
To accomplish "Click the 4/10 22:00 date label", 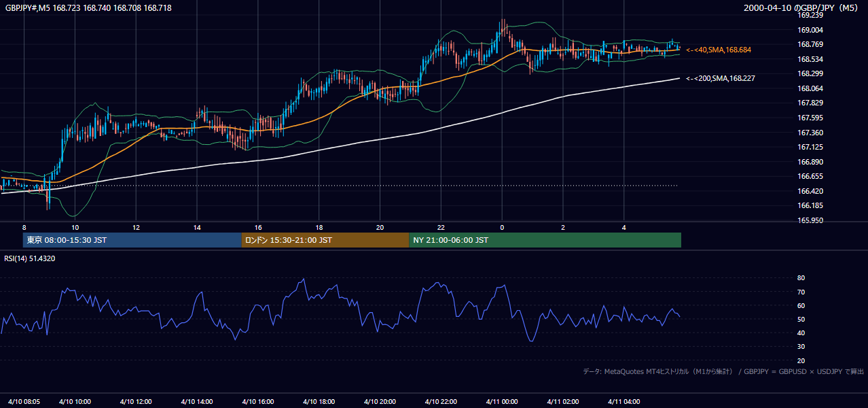I will (441, 401).
